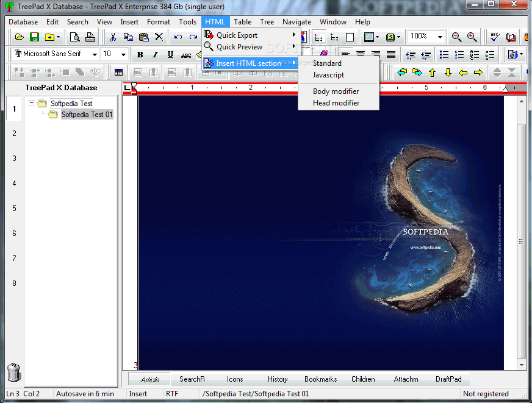The image size is (532, 403).
Task: Click the yellow left arrow icon
Action: 463,72
